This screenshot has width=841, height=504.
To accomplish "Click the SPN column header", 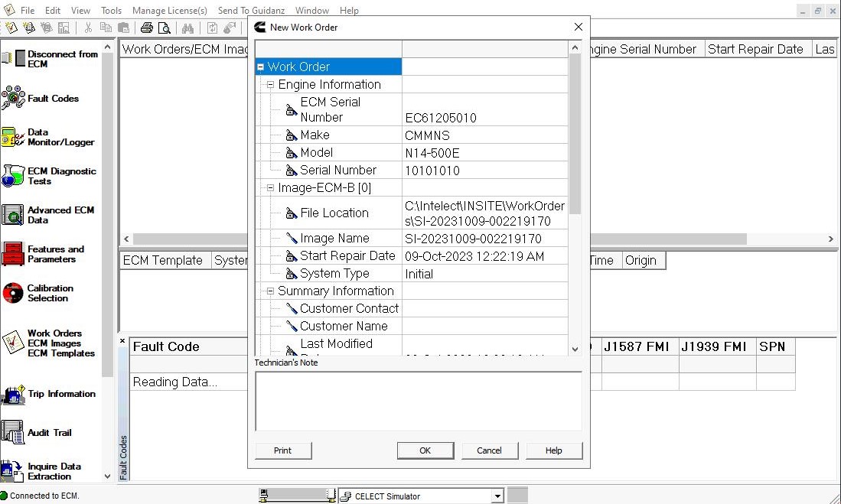I will point(775,346).
